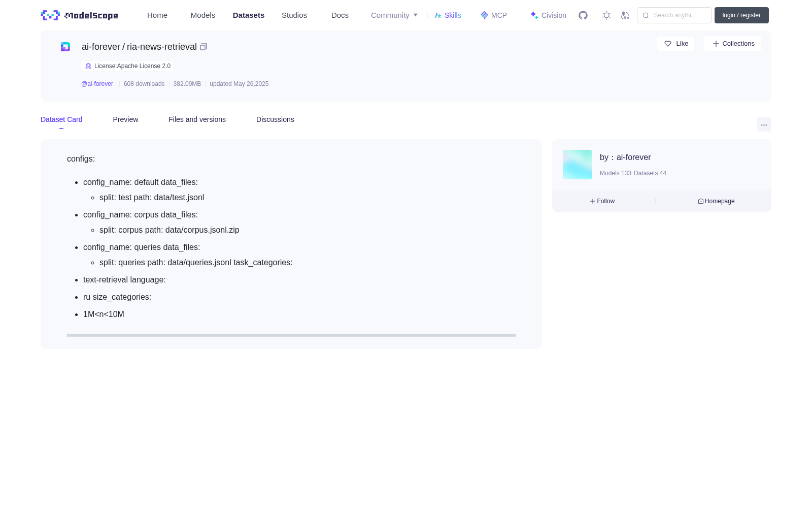Click the search magnifier icon
Image resolution: width=812 pixels, height=508 pixels.
point(646,15)
